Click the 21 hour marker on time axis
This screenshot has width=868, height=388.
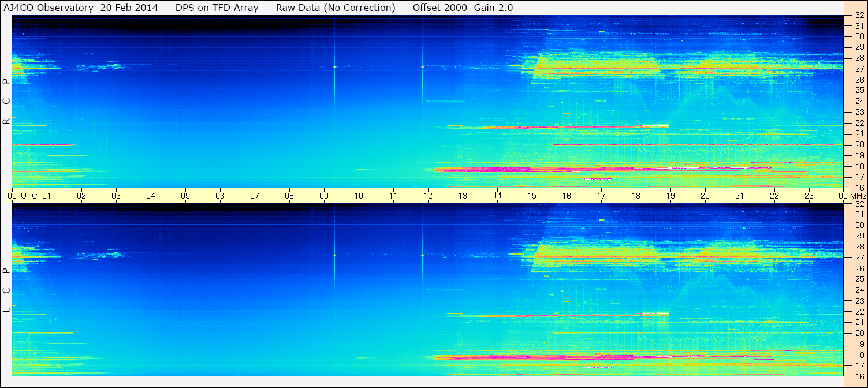pos(740,196)
